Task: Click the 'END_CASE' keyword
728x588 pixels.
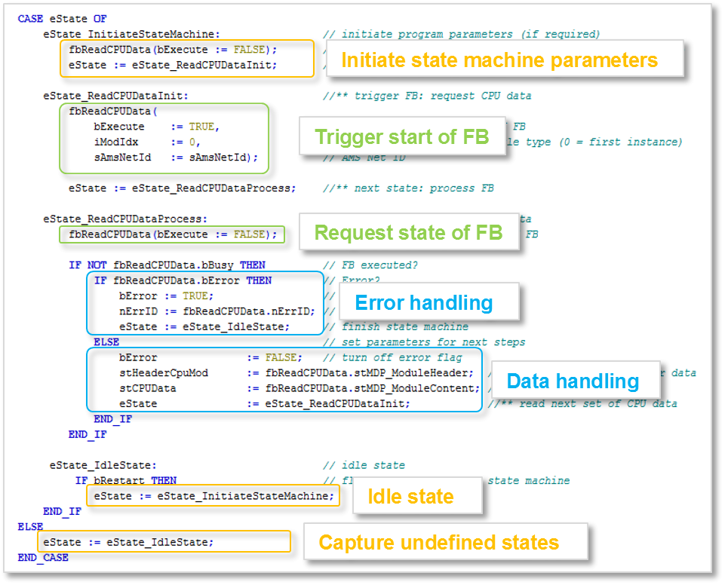Action: click(x=43, y=558)
